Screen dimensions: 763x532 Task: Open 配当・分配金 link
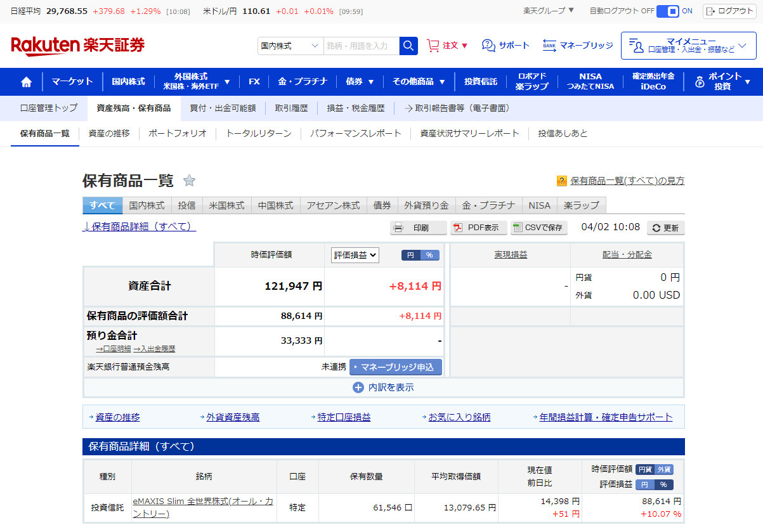point(627,255)
